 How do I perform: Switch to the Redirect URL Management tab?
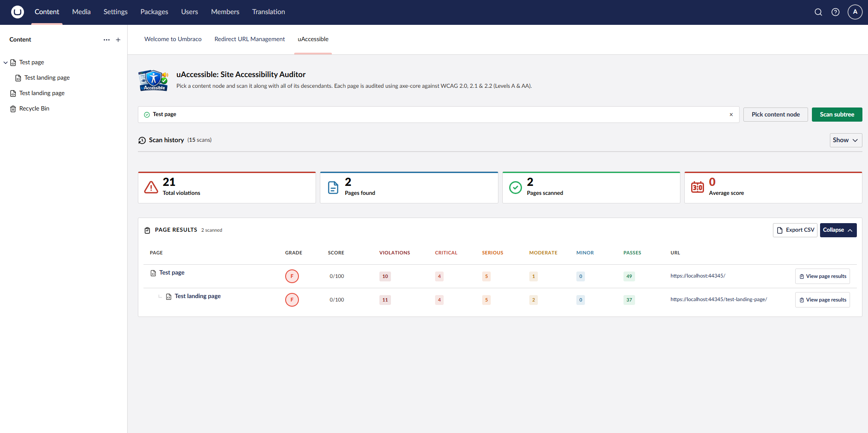tap(249, 39)
